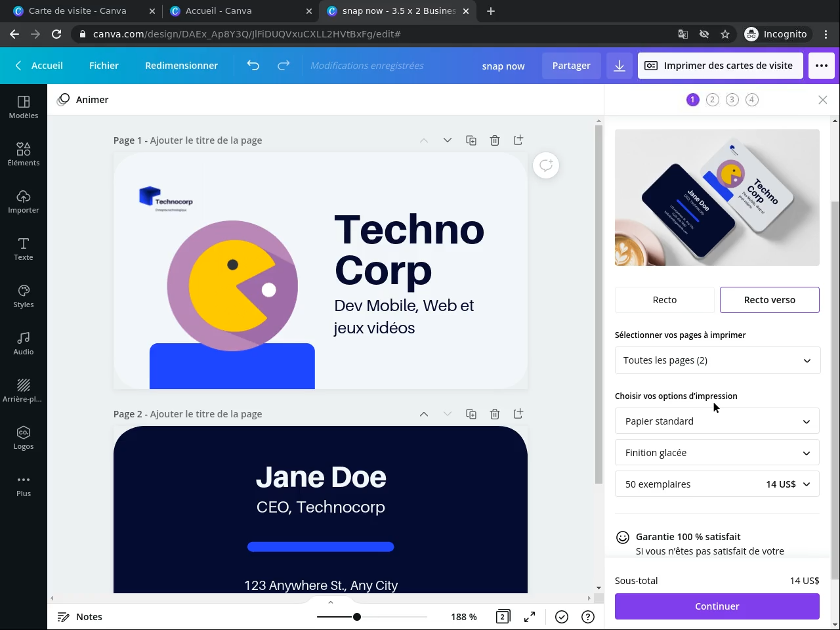Click the download icon in header
The height and width of the screenshot is (630, 840).
619,66
